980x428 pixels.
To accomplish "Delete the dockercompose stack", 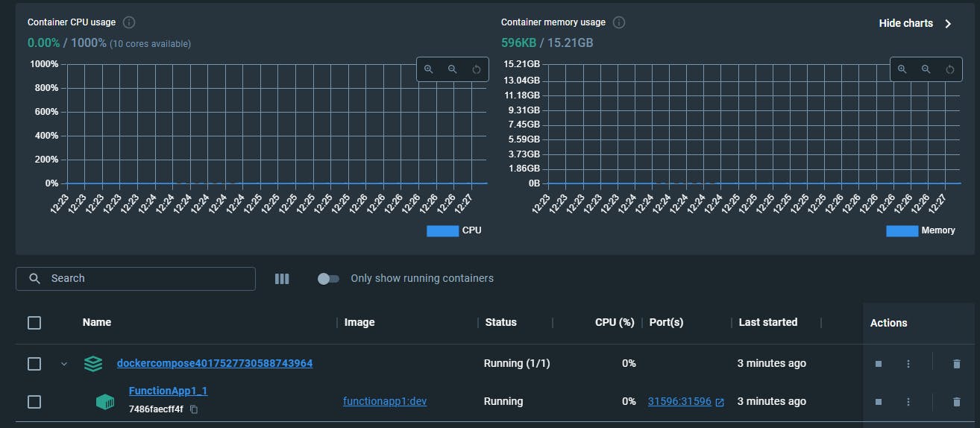I will [x=956, y=364].
